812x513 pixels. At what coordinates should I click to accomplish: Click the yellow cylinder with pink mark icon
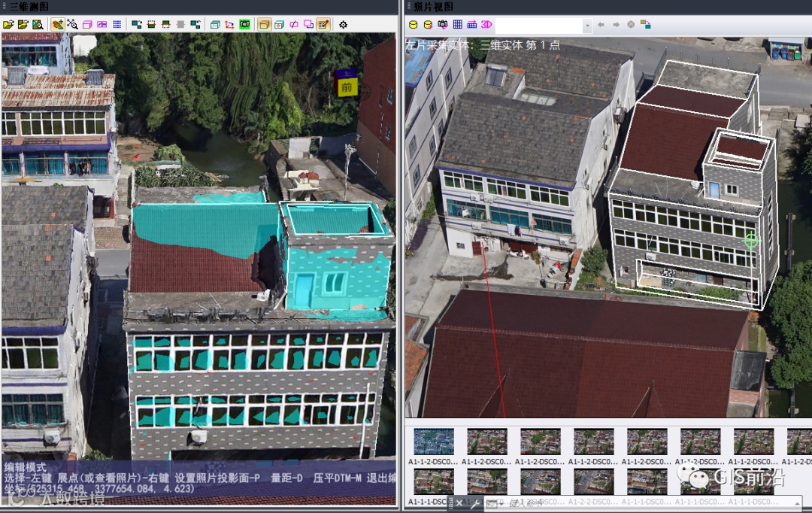(x=428, y=24)
